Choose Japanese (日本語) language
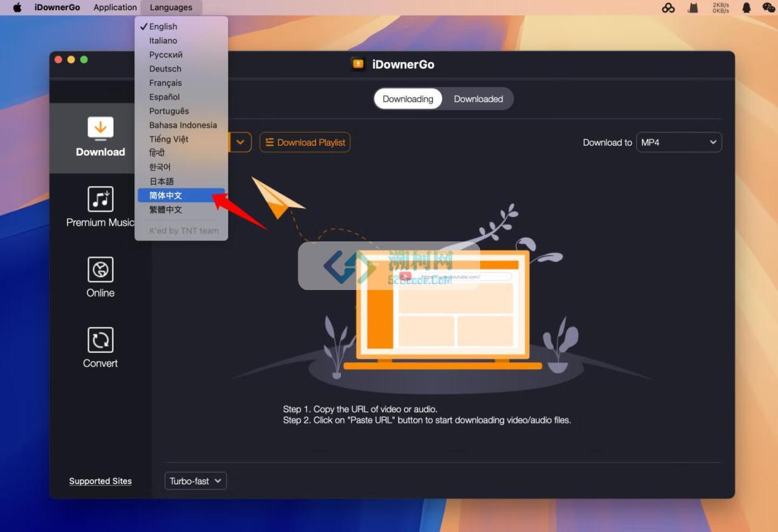Screen dimensions: 778x532 click(x=181, y=181)
